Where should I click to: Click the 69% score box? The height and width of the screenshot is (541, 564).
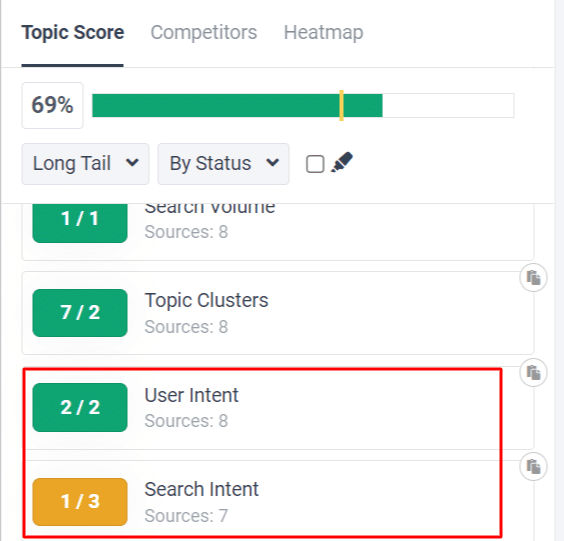(53, 105)
